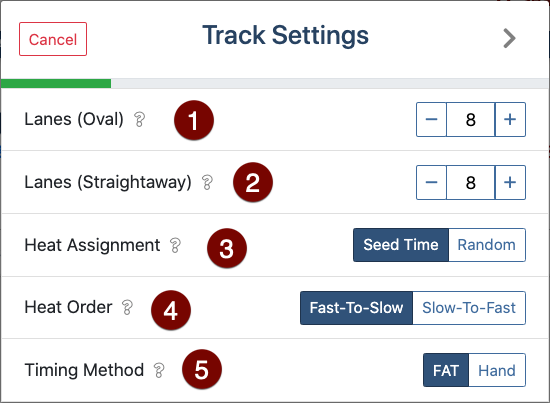Focus the oval lanes number field

pyautogui.click(x=471, y=120)
